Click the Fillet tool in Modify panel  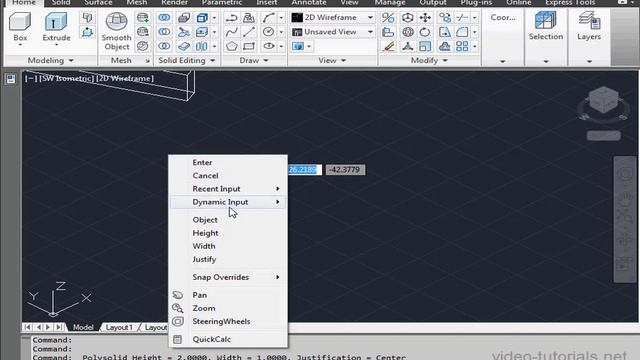pos(462,32)
